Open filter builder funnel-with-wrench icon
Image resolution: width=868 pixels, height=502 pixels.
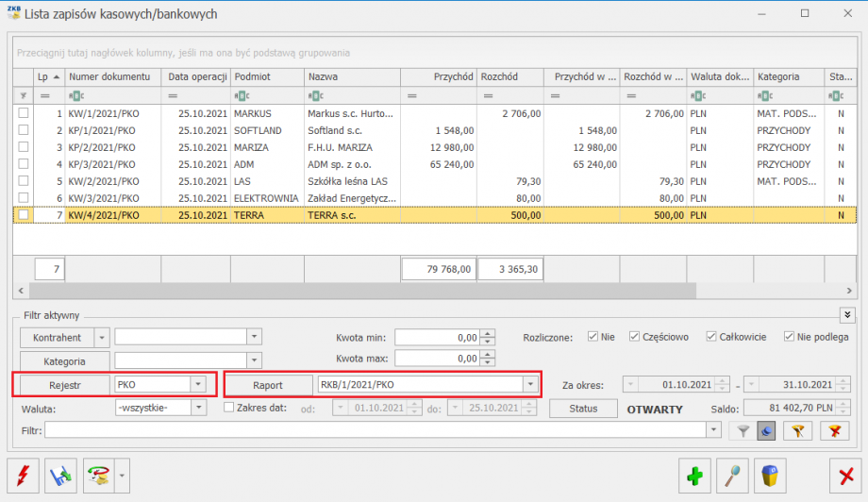797,430
